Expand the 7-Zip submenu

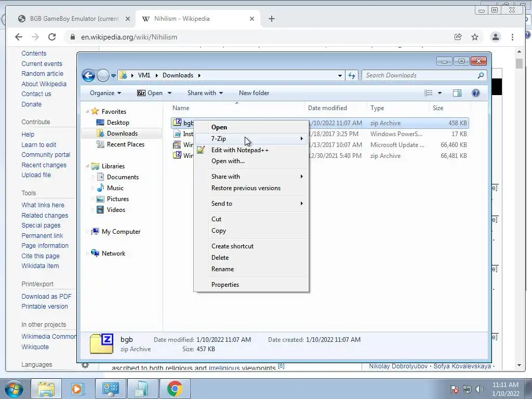point(251,138)
